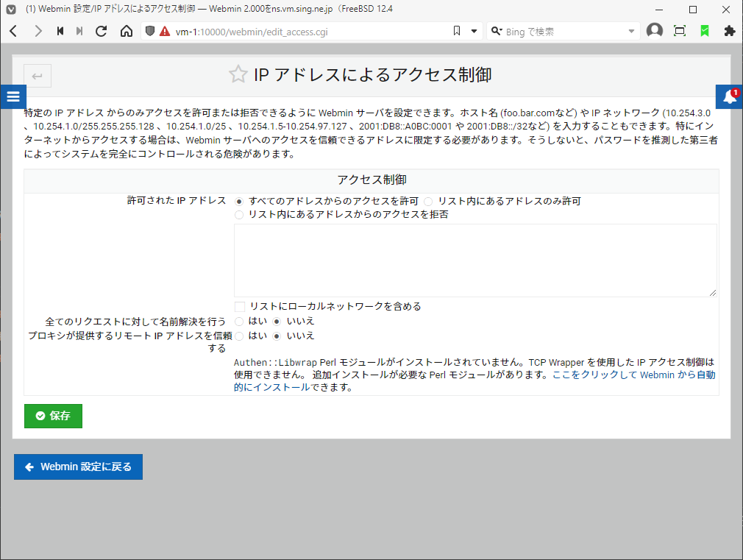Enable include local network in list
Viewport: 743px width, 560px height.
tap(240, 307)
